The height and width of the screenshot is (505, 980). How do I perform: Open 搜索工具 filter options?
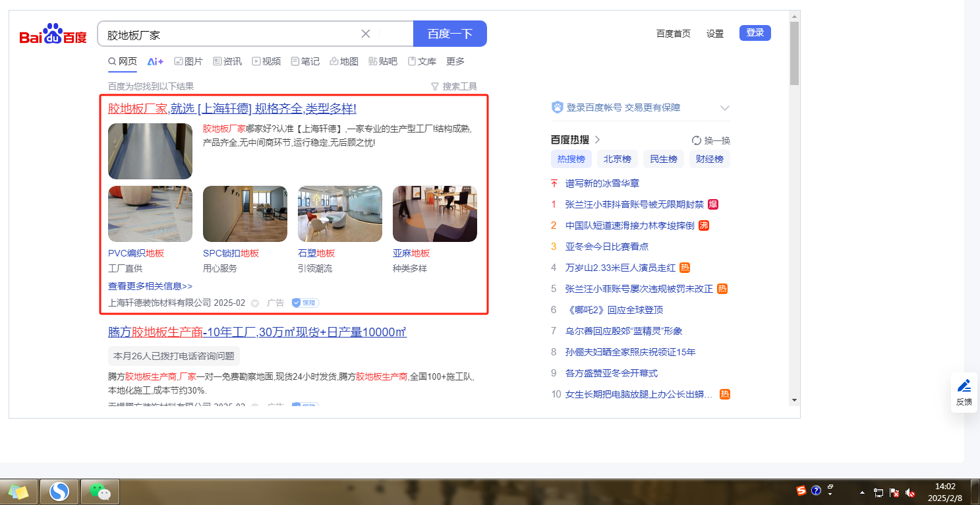click(453, 86)
